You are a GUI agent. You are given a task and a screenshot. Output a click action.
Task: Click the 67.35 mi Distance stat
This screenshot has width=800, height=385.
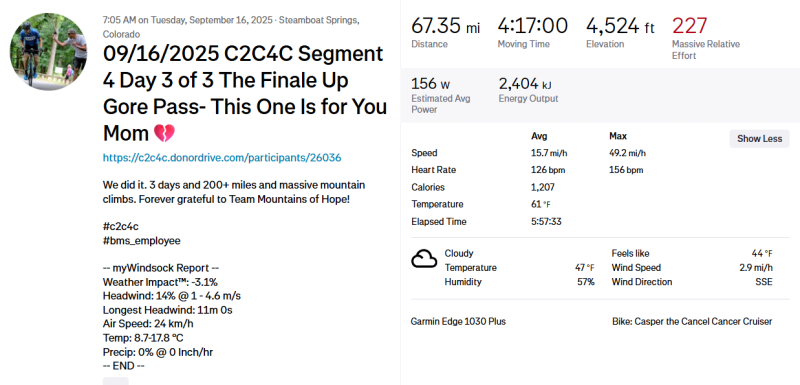coord(445,33)
